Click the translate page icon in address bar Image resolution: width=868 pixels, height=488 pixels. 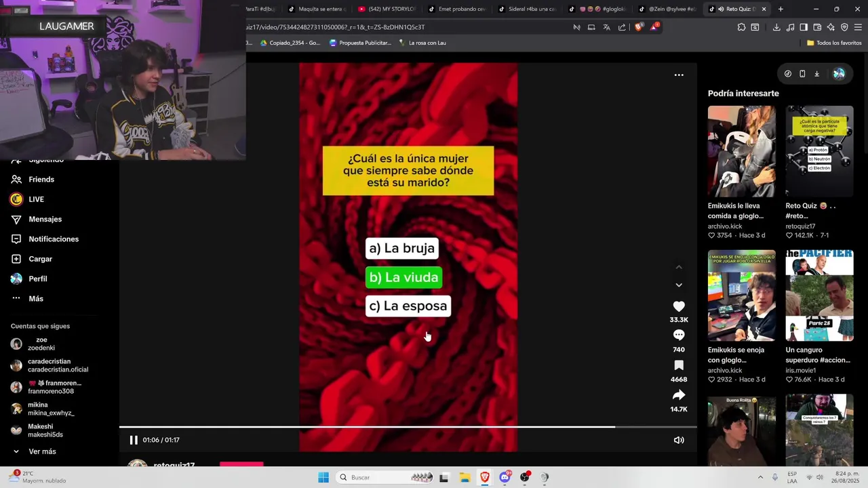point(606,27)
